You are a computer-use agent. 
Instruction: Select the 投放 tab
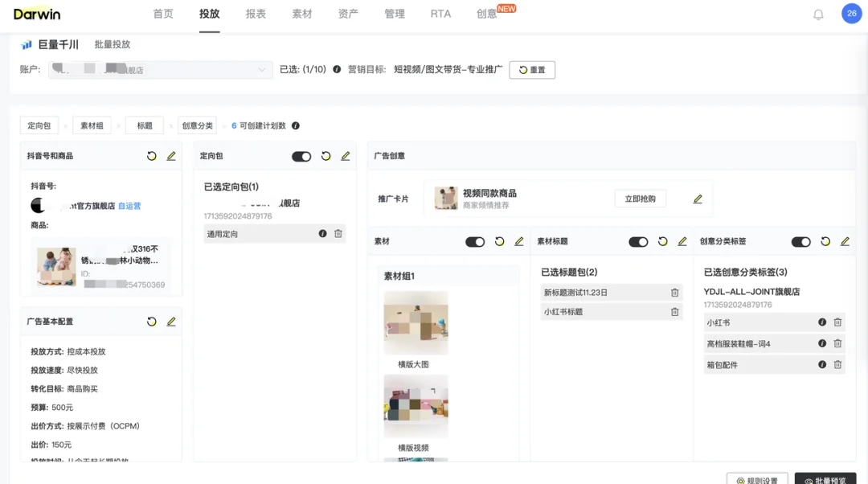click(210, 14)
